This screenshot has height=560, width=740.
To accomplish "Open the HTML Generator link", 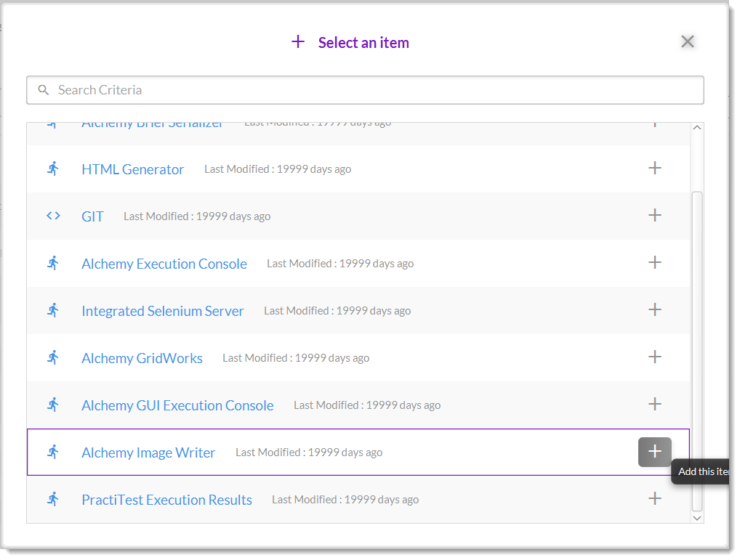I will coord(132,169).
